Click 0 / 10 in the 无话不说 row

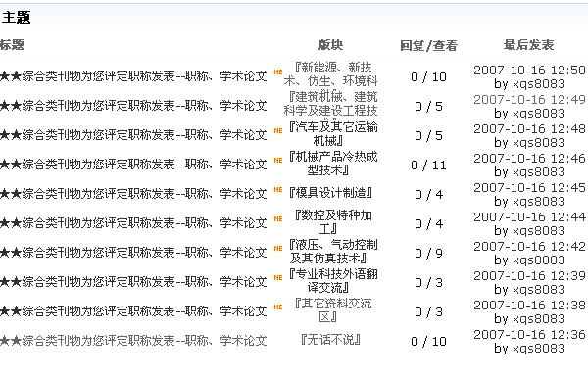tap(428, 342)
